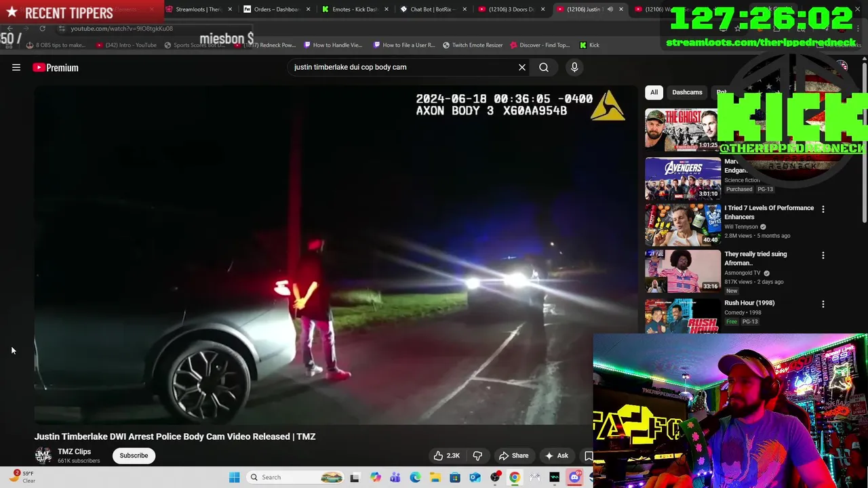The image size is (868, 488).
Task: Subscribe to TMZ Clips channel
Action: coord(134,455)
